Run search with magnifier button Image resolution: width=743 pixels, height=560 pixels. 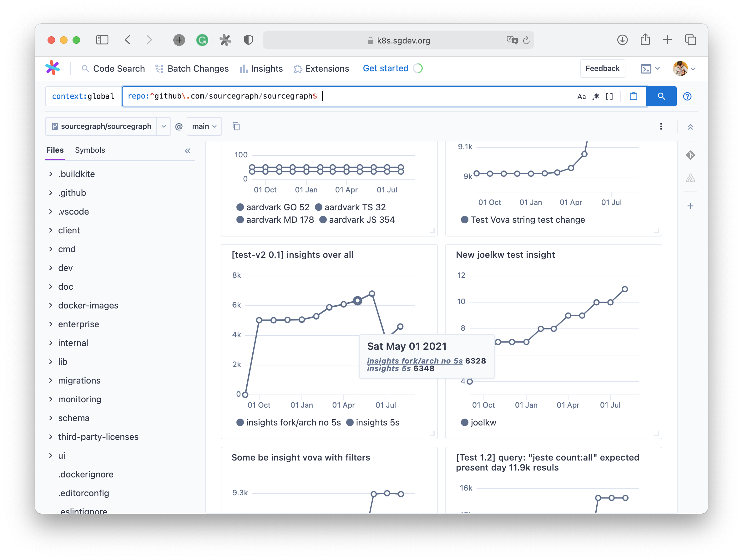(661, 96)
